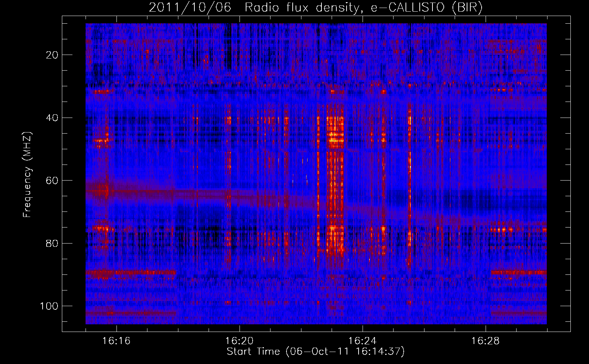589x364 pixels.
Task: Click the 'Start Time (06-Oct-11 16:14:37)' label
Action: (x=316, y=352)
